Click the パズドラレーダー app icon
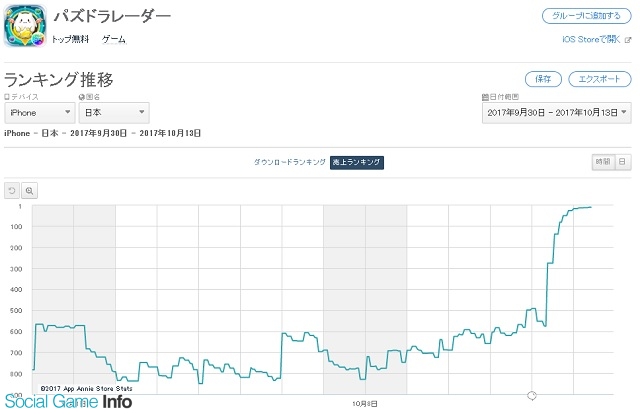This screenshot has height=414, width=640. tap(25, 26)
